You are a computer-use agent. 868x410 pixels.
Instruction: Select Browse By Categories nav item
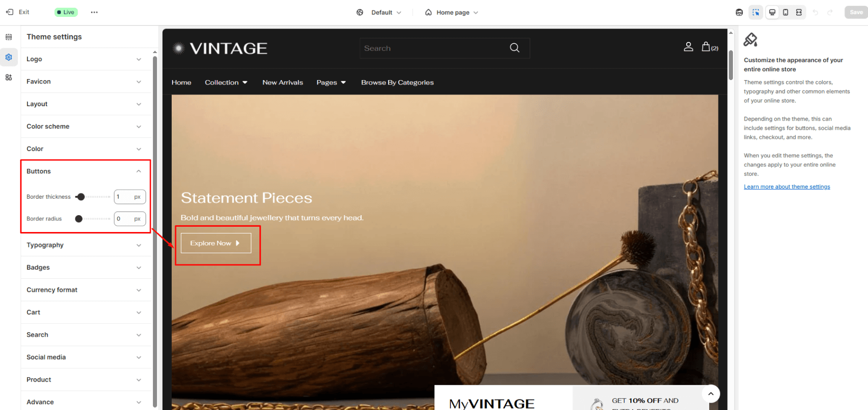click(x=397, y=82)
